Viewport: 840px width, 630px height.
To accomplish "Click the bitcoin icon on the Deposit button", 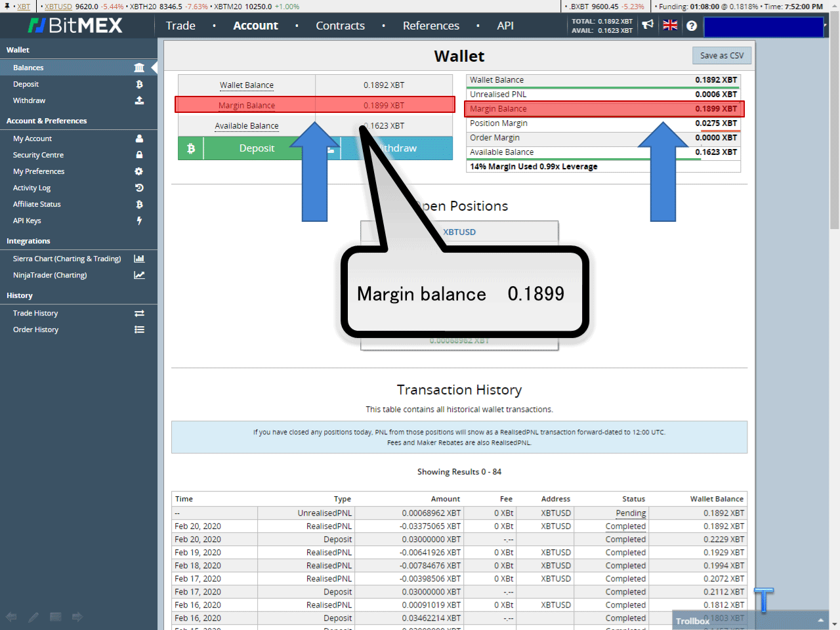I will tap(191, 148).
